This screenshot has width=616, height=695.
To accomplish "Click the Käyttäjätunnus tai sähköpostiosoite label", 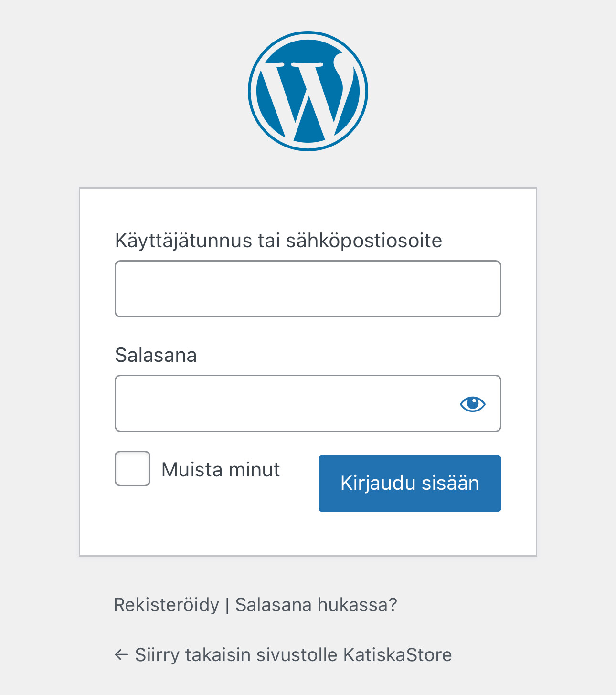I will pyautogui.click(x=278, y=241).
